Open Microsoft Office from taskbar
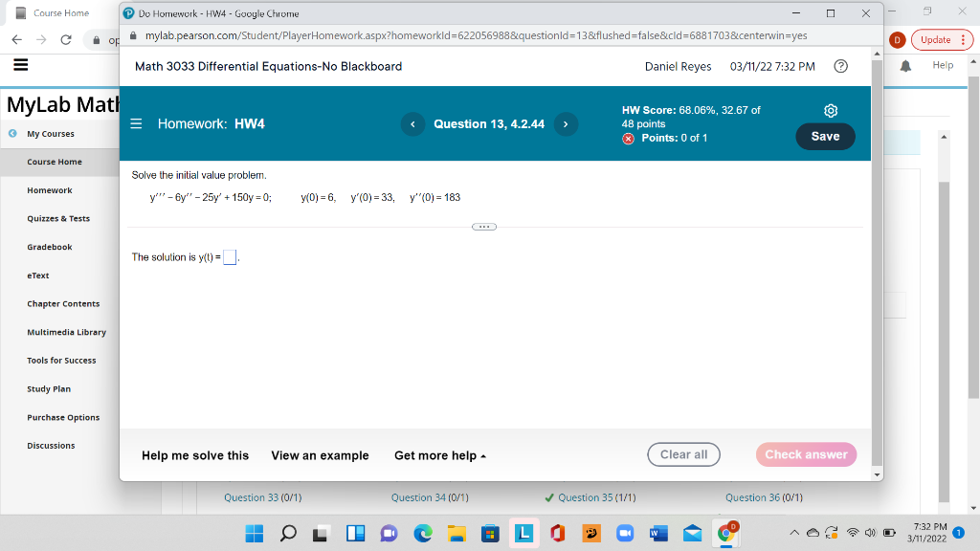The width and height of the screenshot is (980, 551). tap(558, 533)
